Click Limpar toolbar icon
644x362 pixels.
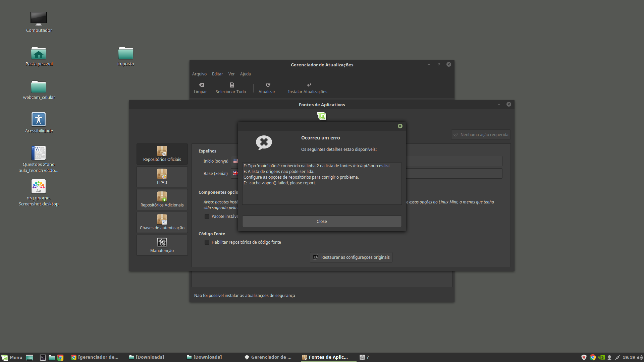(200, 88)
